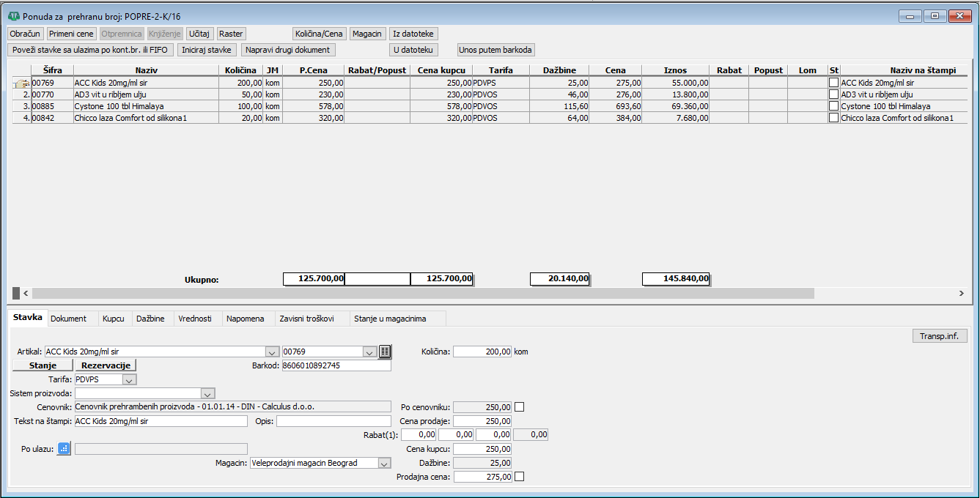This screenshot has height=498, width=980.
Task: Click the Rezervacije button
Action: pyautogui.click(x=106, y=365)
